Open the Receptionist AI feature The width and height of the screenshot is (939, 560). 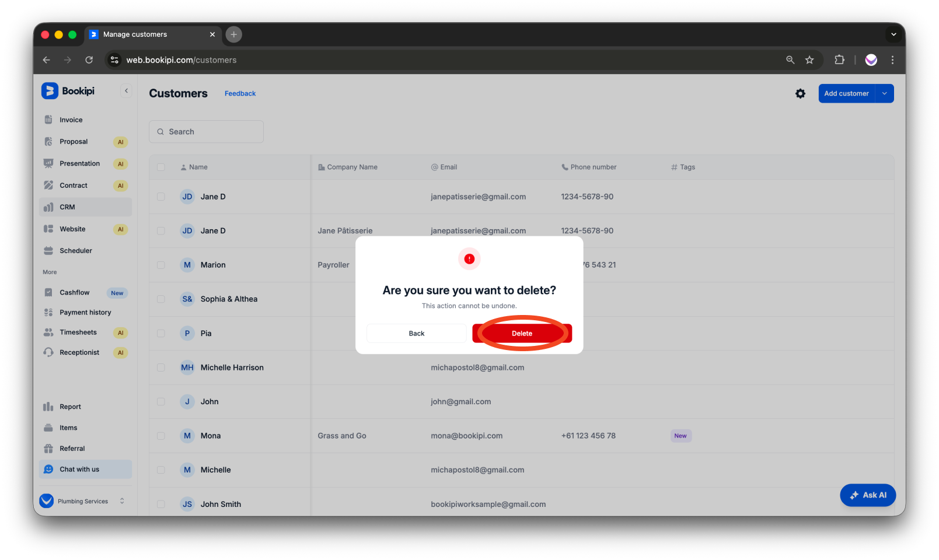80,352
